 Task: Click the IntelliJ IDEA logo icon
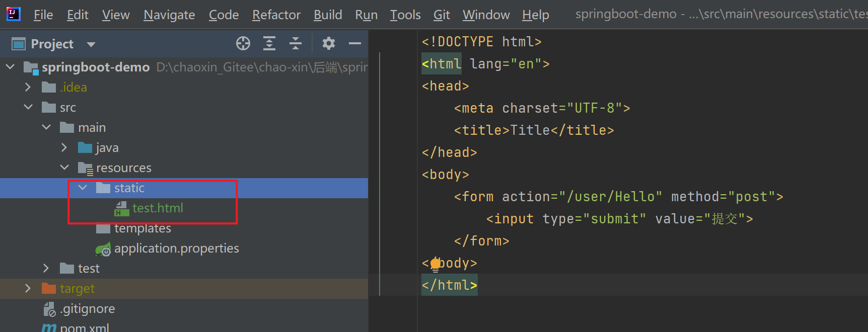click(14, 14)
